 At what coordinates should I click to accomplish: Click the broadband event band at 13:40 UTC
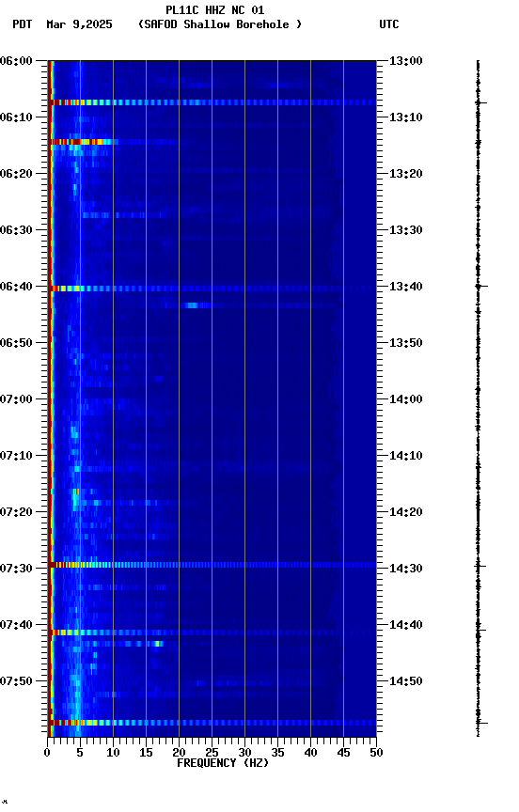(x=212, y=289)
